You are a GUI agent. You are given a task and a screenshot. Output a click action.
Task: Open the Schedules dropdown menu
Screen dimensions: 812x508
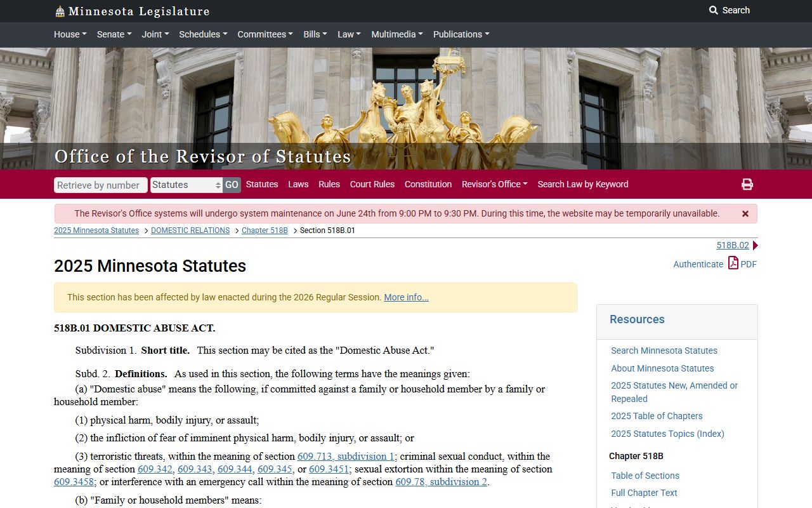(203, 34)
